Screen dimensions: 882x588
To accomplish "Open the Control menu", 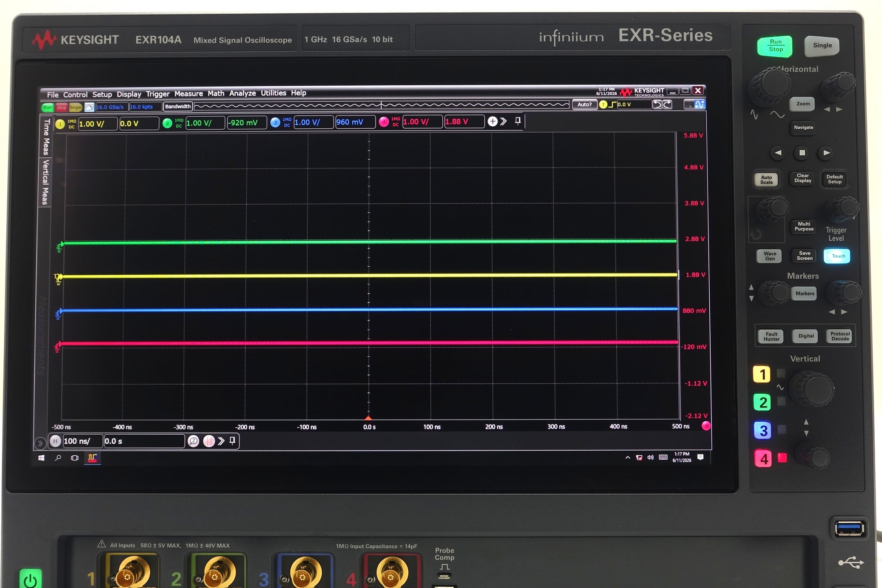I will pyautogui.click(x=75, y=95).
